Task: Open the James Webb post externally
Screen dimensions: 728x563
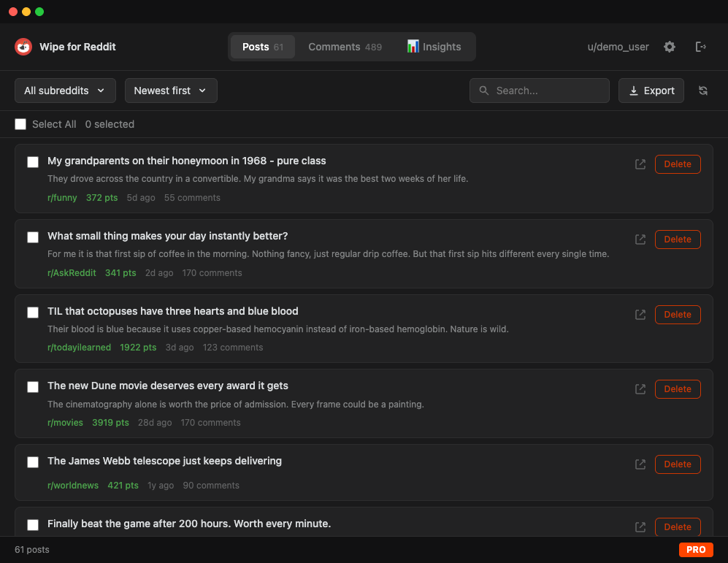Action: pyautogui.click(x=640, y=464)
